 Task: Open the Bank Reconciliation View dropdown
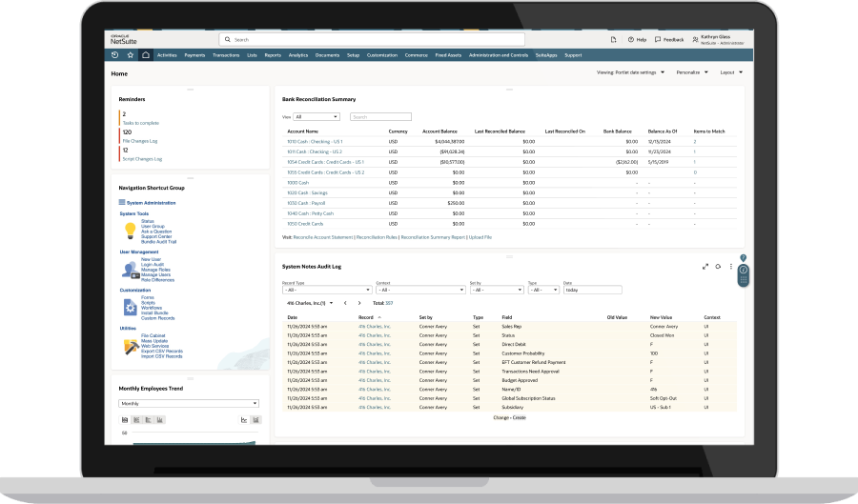[x=317, y=116]
